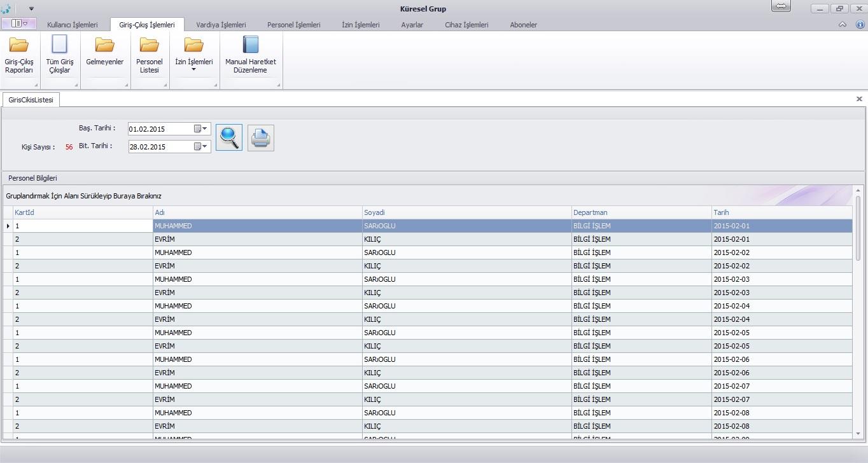
Task: Expand İzin İşlemleri dropdown arrow in ribbon
Action: pyautogui.click(x=194, y=70)
